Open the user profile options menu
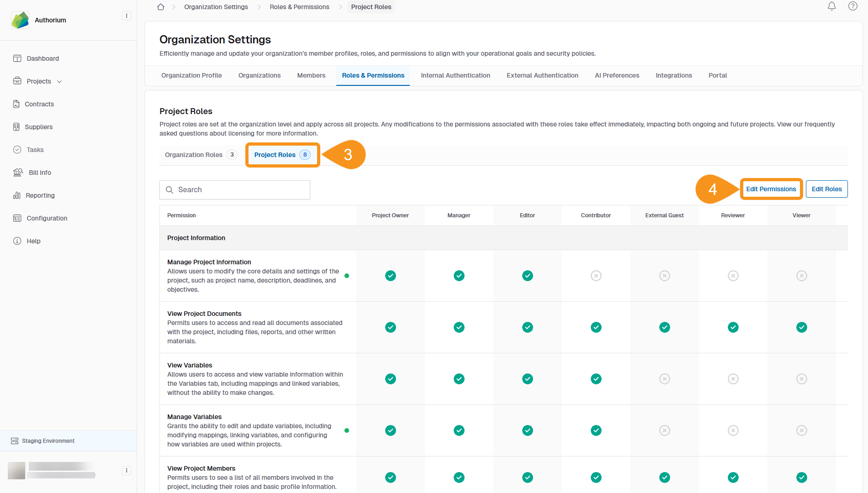Image resolution: width=868 pixels, height=493 pixels. [127, 471]
